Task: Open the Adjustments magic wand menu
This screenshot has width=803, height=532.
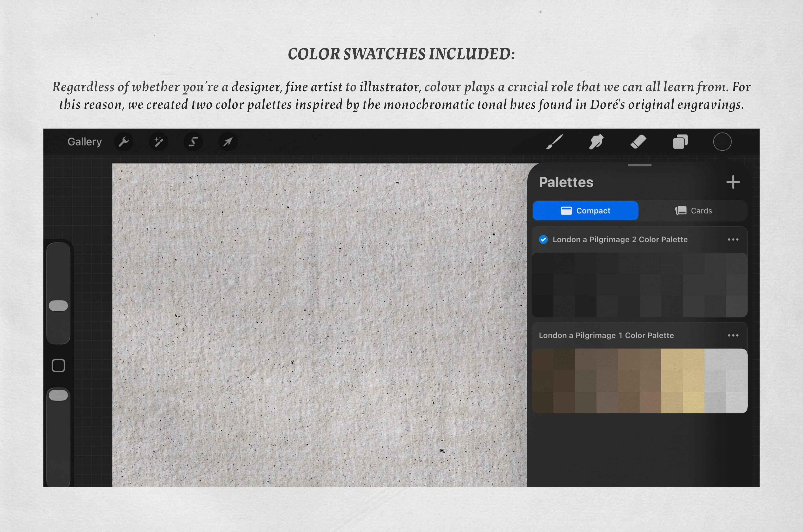Action: pyautogui.click(x=159, y=141)
